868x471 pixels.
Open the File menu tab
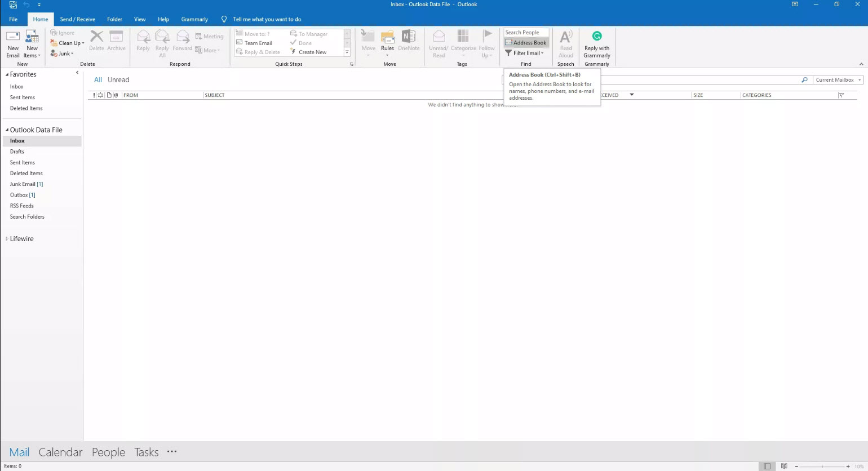13,19
